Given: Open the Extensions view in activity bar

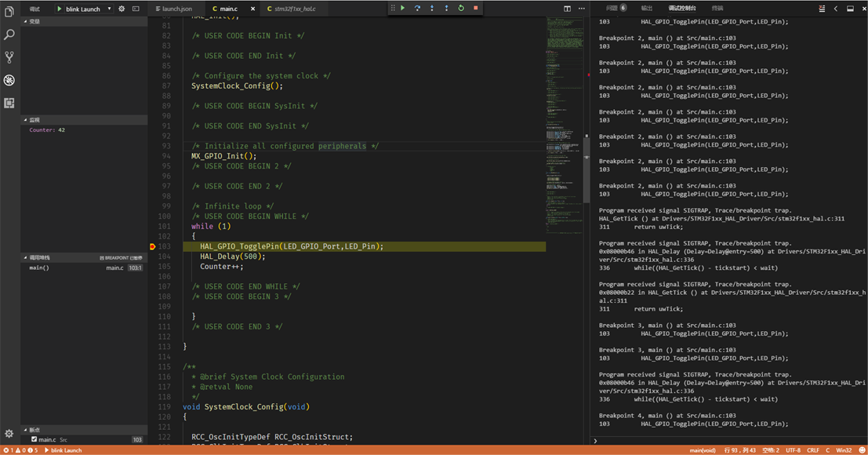Looking at the screenshot, I should tap(9, 103).
